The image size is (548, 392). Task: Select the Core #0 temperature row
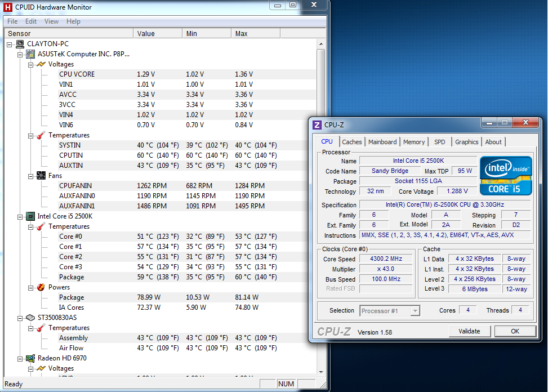(x=188, y=237)
